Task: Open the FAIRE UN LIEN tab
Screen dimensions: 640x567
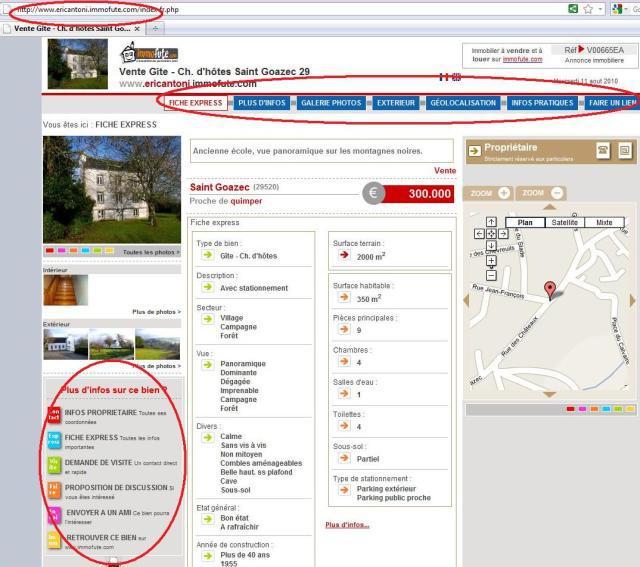Action: [612, 103]
